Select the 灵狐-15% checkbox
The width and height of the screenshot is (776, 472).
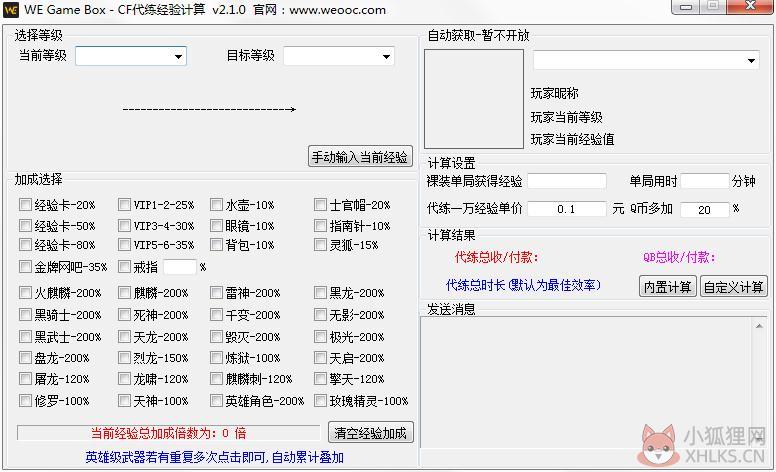(320, 244)
